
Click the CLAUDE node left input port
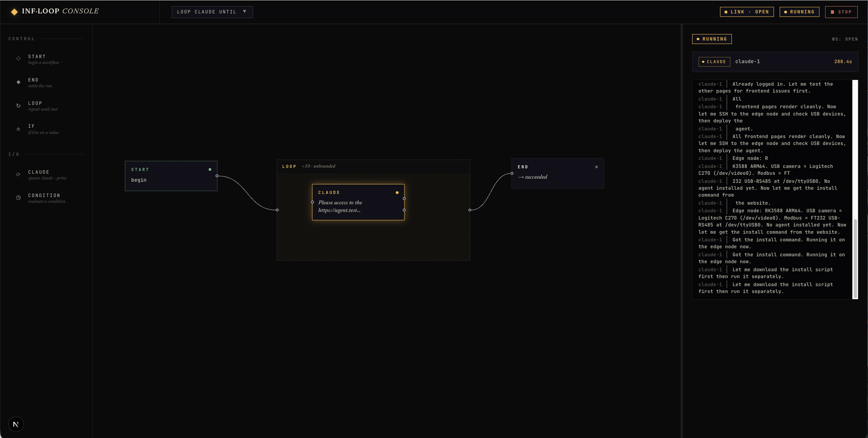312,202
